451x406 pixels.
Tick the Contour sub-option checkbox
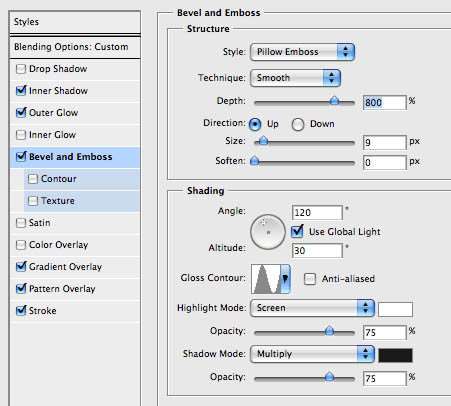(33, 179)
